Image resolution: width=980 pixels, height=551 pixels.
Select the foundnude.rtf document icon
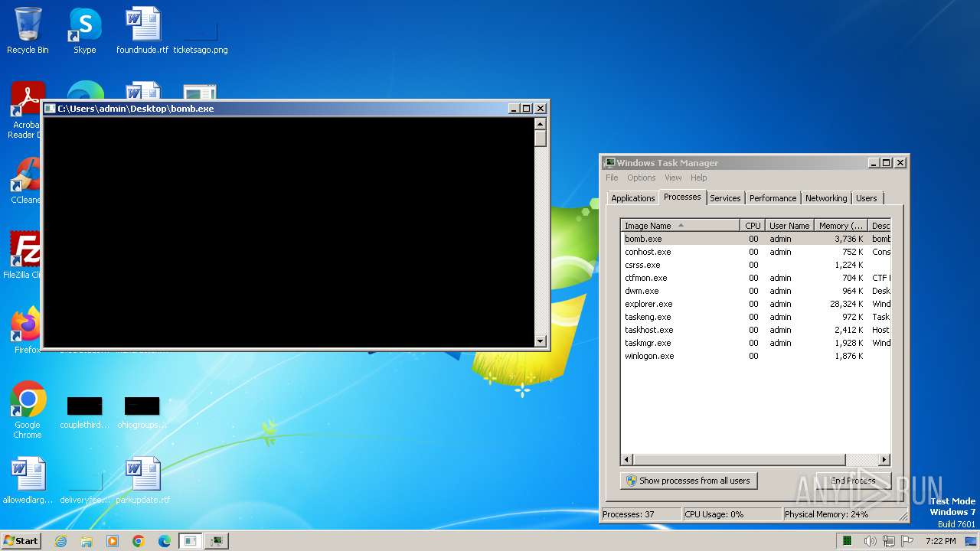tap(142, 31)
